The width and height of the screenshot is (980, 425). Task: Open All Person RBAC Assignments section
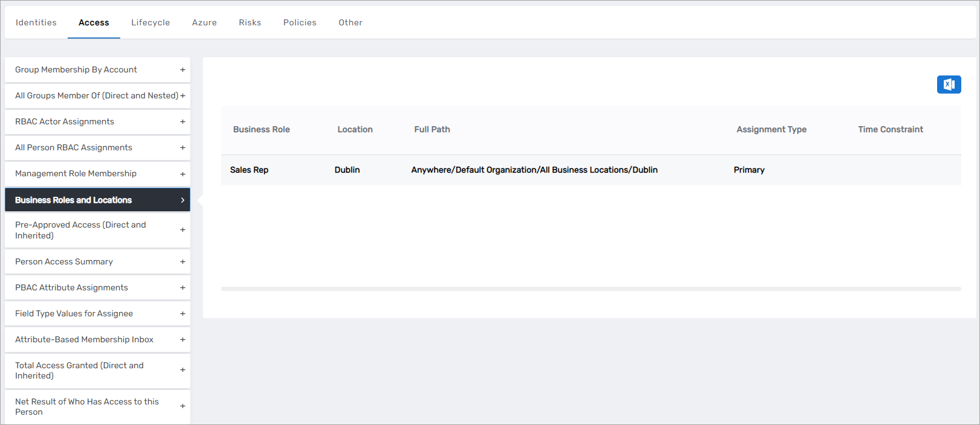point(74,148)
